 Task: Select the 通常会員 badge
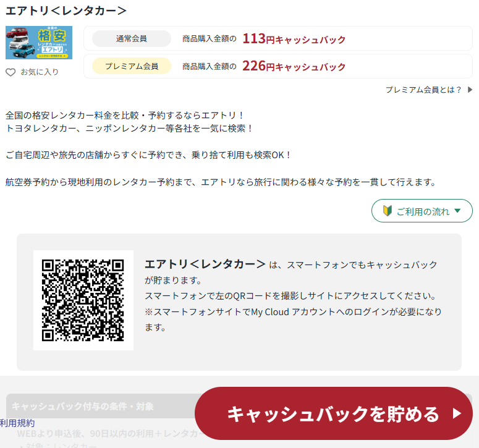tap(132, 39)
